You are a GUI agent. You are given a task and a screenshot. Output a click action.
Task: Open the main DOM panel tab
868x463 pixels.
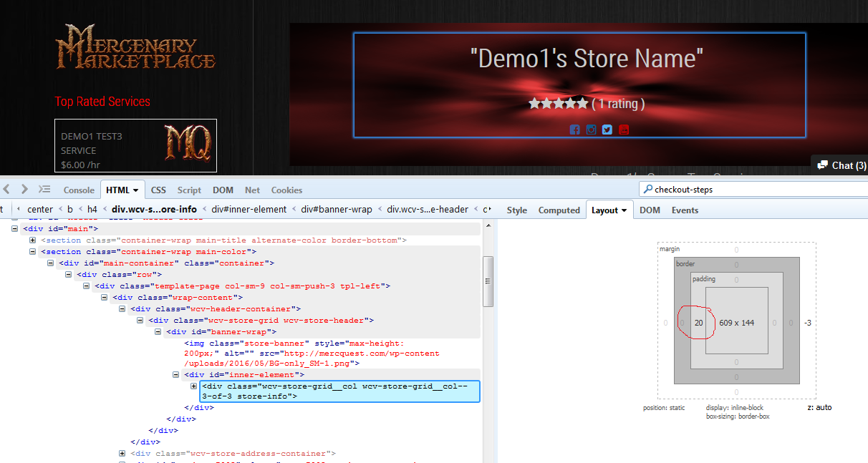[223, 190]
